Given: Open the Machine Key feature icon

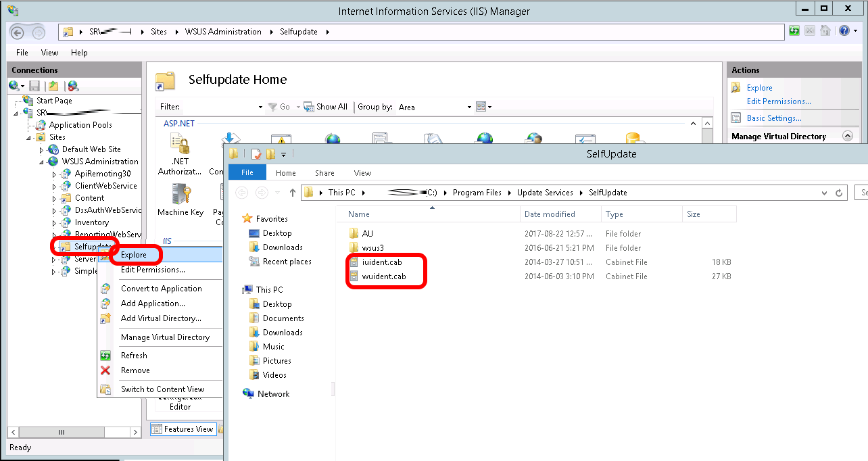Looking at the screenshot, I should click(x=180, y=196).
